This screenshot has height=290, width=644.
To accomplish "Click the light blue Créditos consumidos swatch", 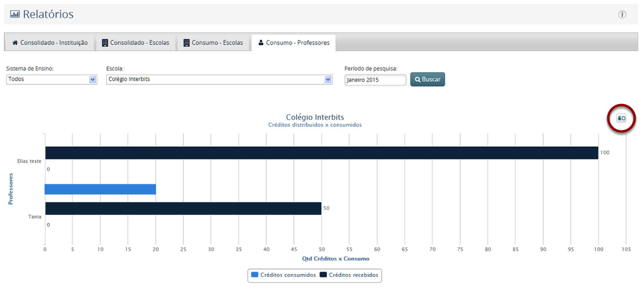I will [x=255, y=275].
